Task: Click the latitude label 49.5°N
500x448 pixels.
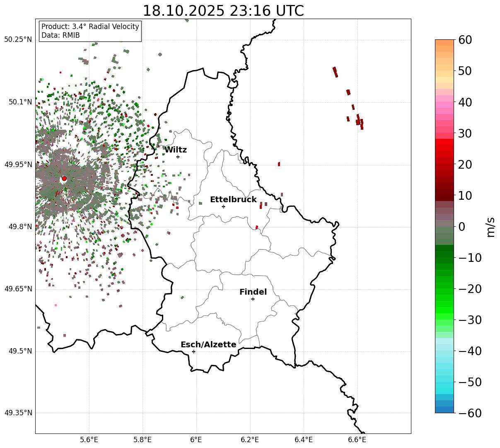Action: 20,351
